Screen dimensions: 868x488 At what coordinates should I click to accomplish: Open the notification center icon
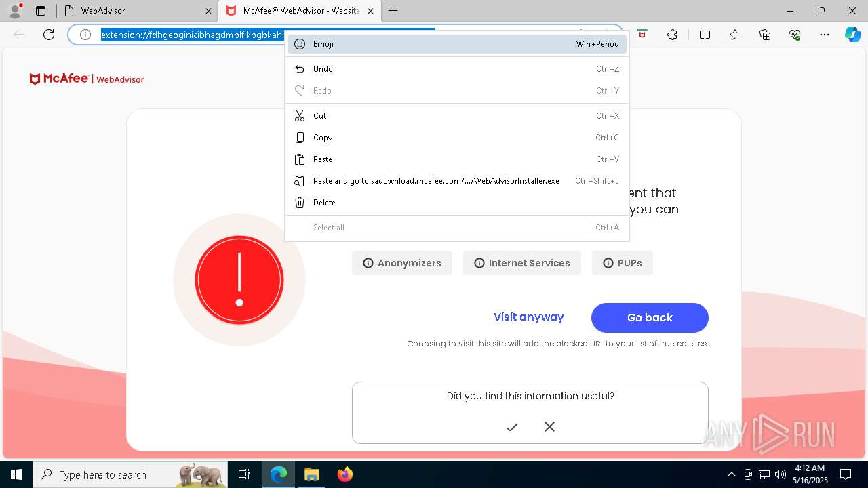click(846, 474)
